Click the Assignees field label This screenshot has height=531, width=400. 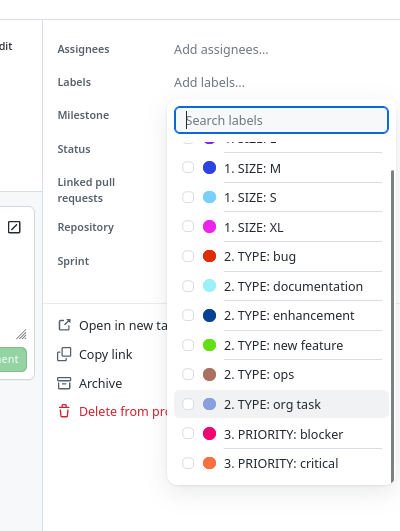click(83, 49)
